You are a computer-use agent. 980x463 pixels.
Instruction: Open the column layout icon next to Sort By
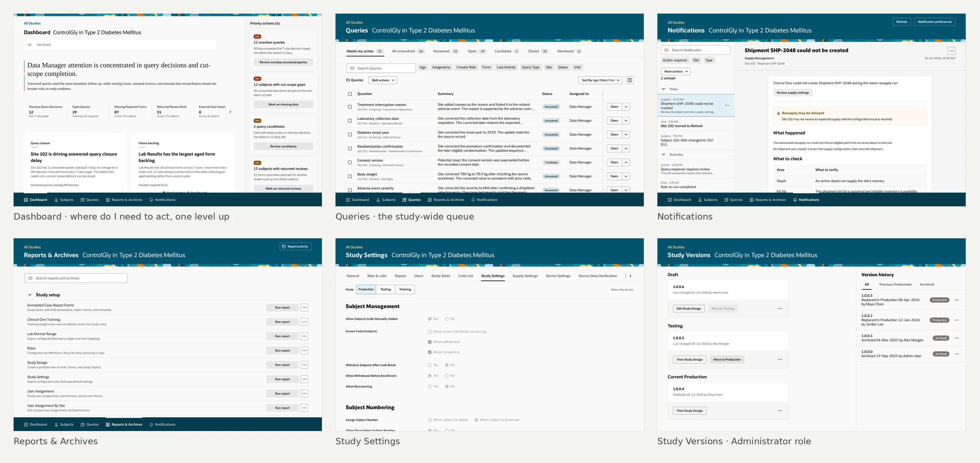click(x=630, y=80)
